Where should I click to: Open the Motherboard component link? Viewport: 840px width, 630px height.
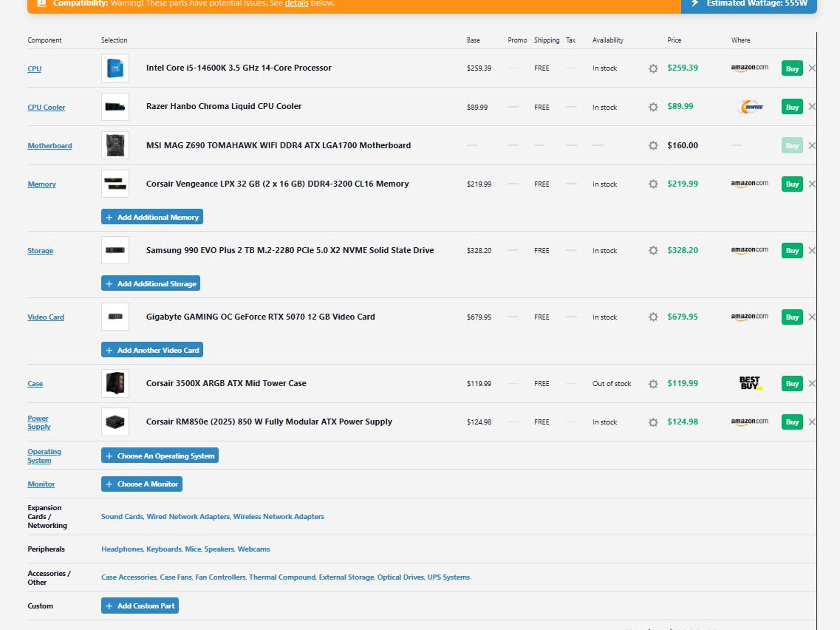(x=50, y=146)
